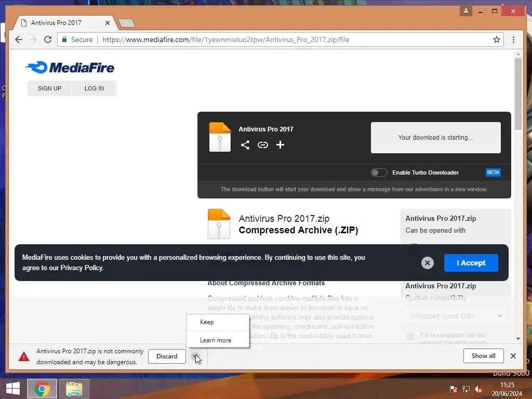
Task: Select Learn more from the download menu
Action: click(x=218, y=340)
